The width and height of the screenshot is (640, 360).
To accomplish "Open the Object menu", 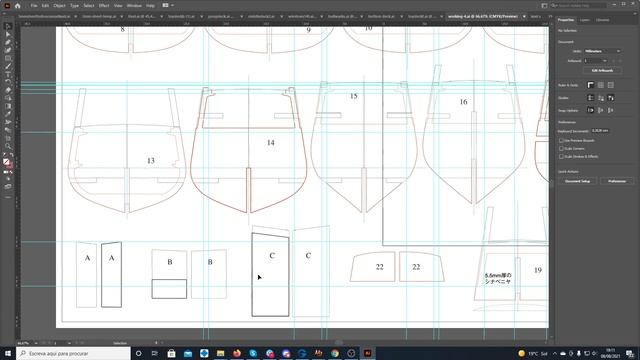I will tap(59, 6).
